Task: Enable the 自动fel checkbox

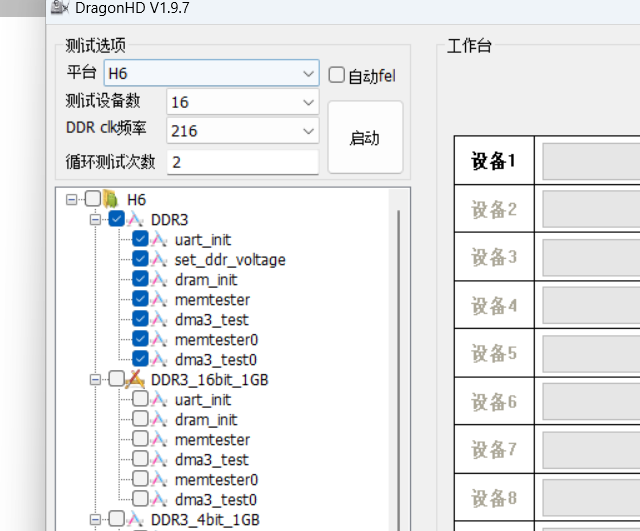Action: coord(337,75)
